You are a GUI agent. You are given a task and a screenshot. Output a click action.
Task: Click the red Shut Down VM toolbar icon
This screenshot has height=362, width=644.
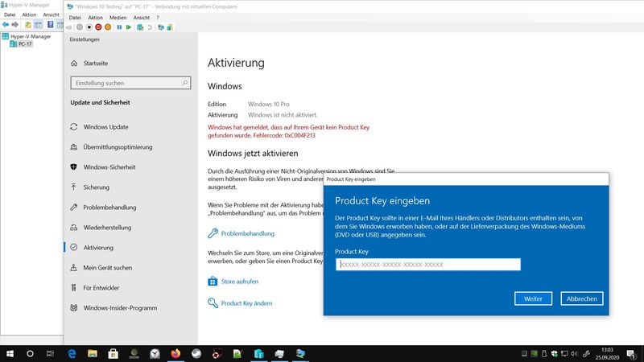click(x=98, y=27)
